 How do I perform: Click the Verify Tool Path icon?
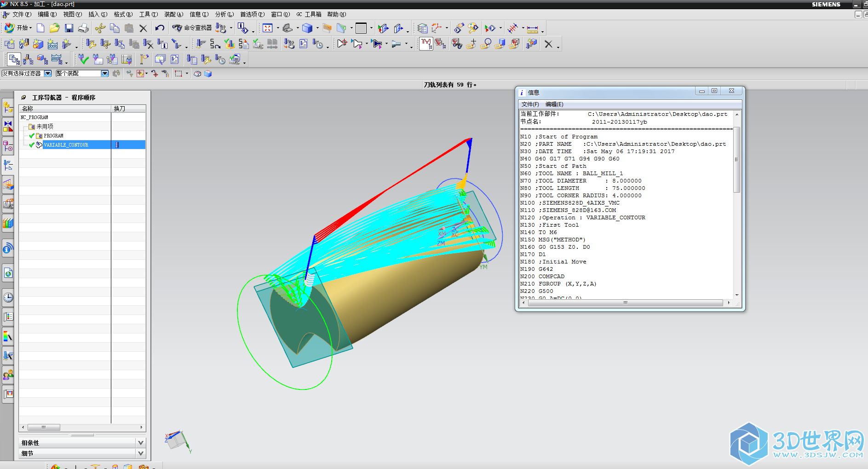(230, 44)
